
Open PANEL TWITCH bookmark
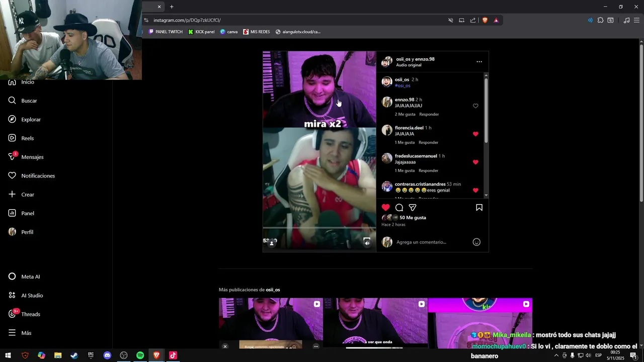pyautogui.click(x=166, y=32)
